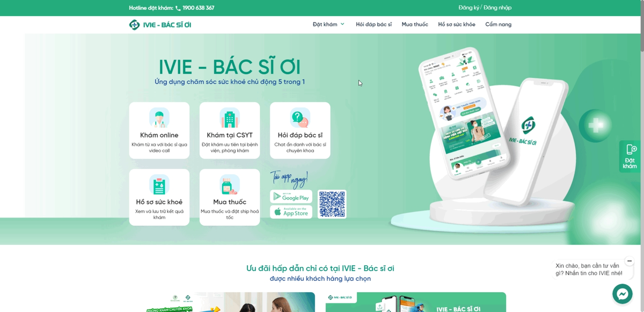644x312 pixels.
Task: Select the Mua thuốc card title
Action: (230, 202)
